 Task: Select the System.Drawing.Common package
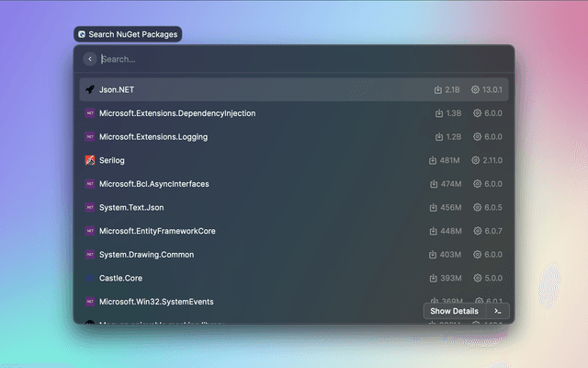[x=146, y=254]
